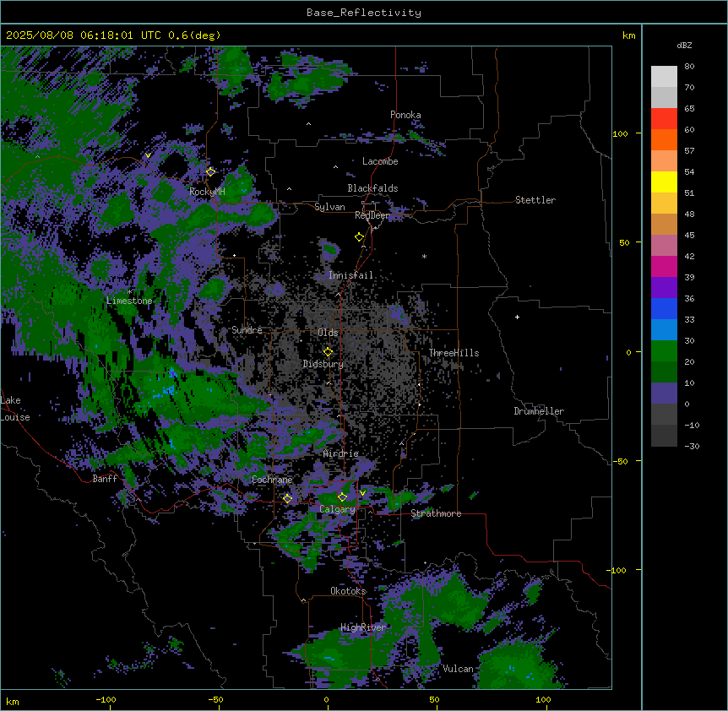Screen dimensions: 728x711
Task: Click the yellow diamond marker below Cochrane
Action: click(x=287, y=498)
